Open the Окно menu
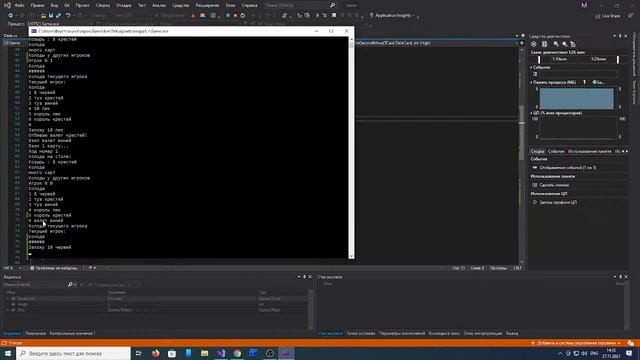 [x=230, y=5]
